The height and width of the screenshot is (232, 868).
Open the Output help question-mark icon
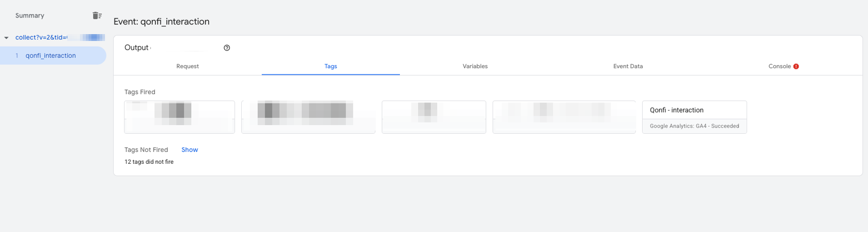pyautogui.click(x=227, y=48)
